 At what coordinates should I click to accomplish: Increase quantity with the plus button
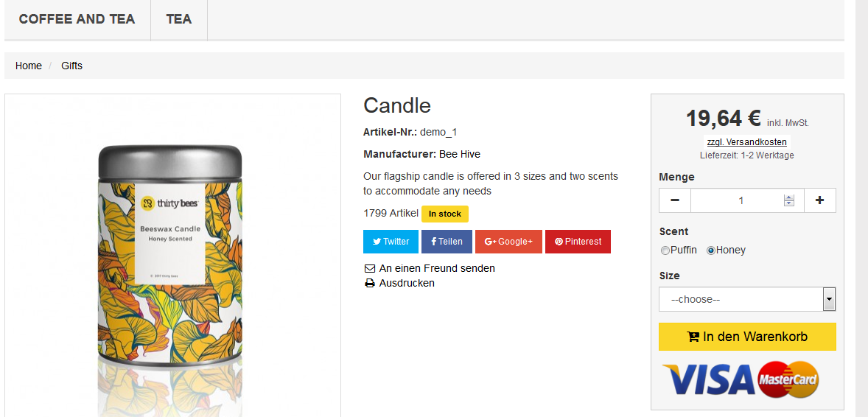[819, 200]
